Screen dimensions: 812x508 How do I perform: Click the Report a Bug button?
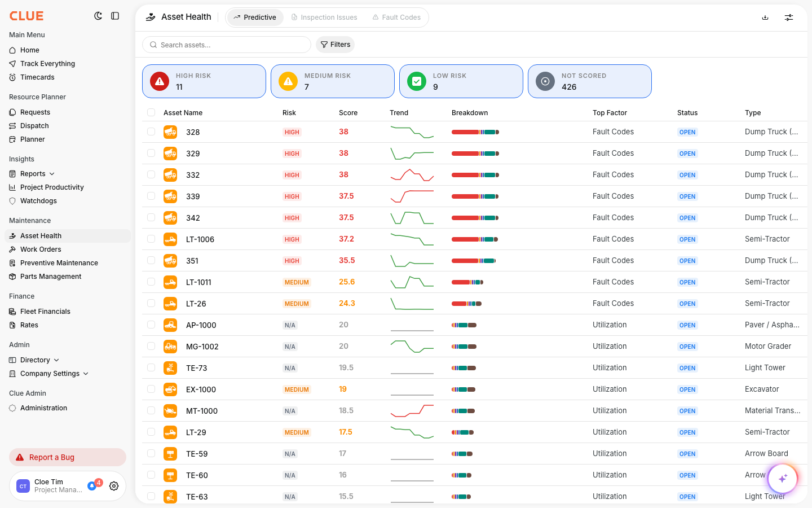[68, 457]
